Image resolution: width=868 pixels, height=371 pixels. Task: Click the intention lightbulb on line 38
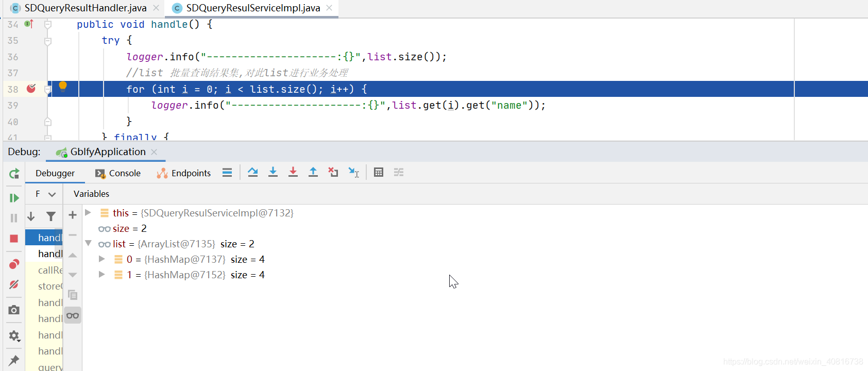tap(63, 86)
